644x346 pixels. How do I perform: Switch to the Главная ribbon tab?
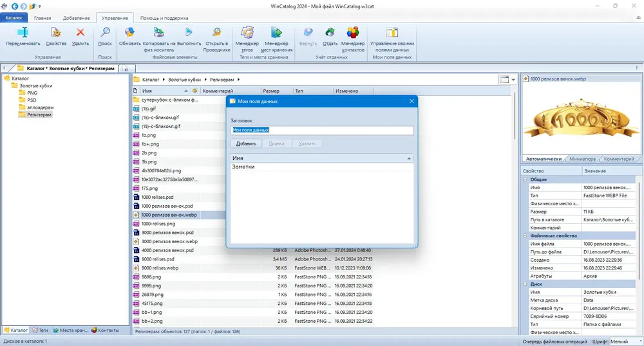click(x=43, y=18)
